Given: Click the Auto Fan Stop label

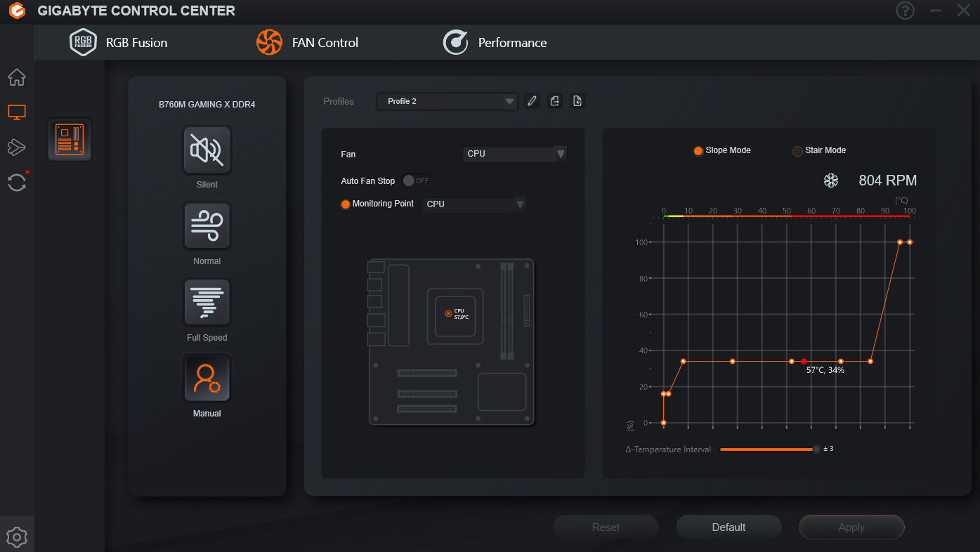Looking at the screenshot, I should [x=368, y=181].
